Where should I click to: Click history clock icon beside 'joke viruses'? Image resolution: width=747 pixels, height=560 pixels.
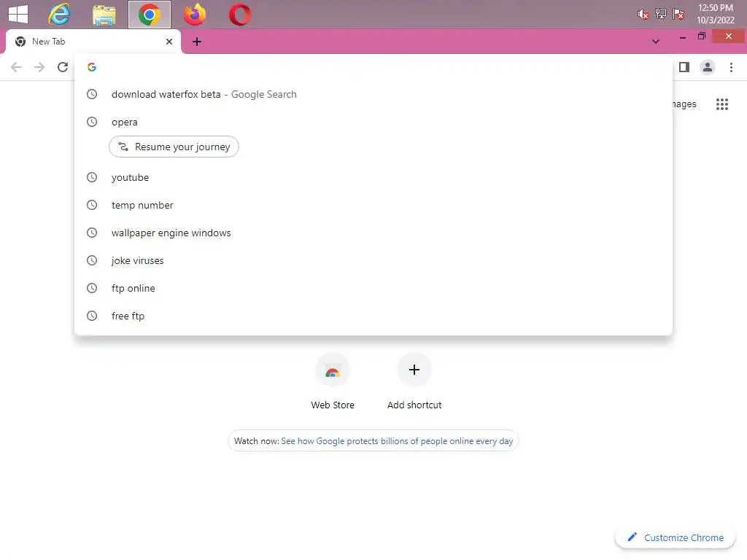pos(91,260)
